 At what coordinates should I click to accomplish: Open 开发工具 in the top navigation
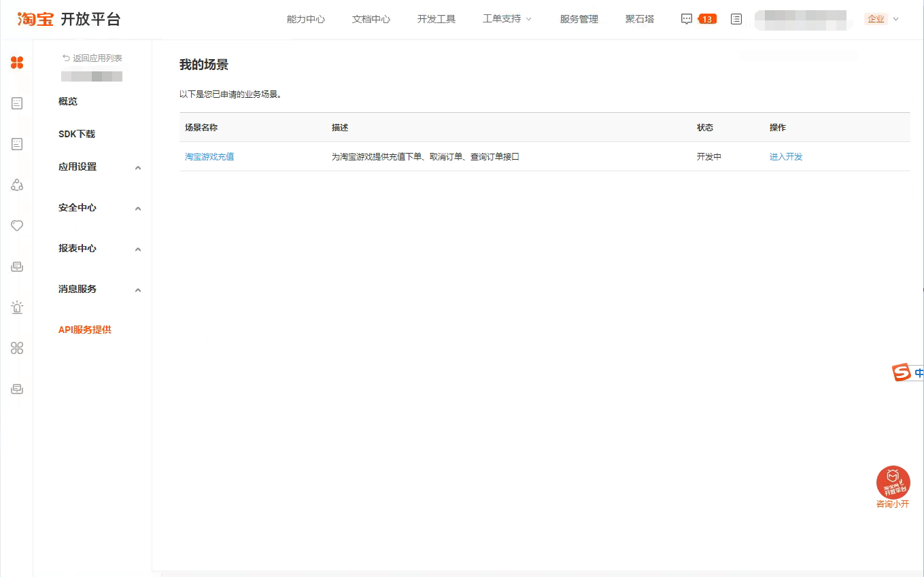(x=437, y=19)
